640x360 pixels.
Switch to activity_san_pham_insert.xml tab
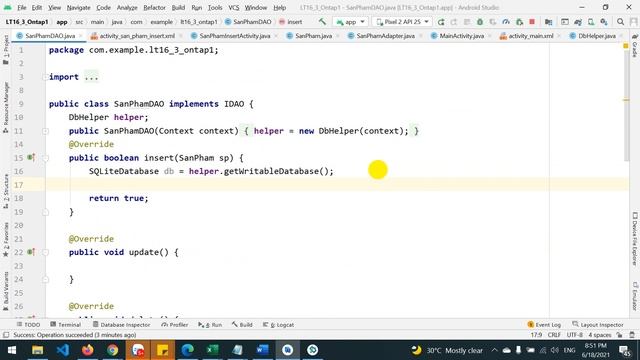pyautogui.click(x=137, y=36)
